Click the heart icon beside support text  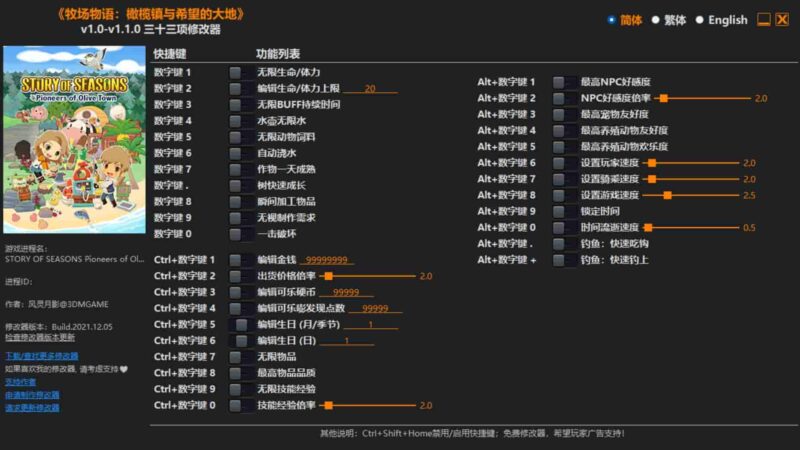click(124, 369)
